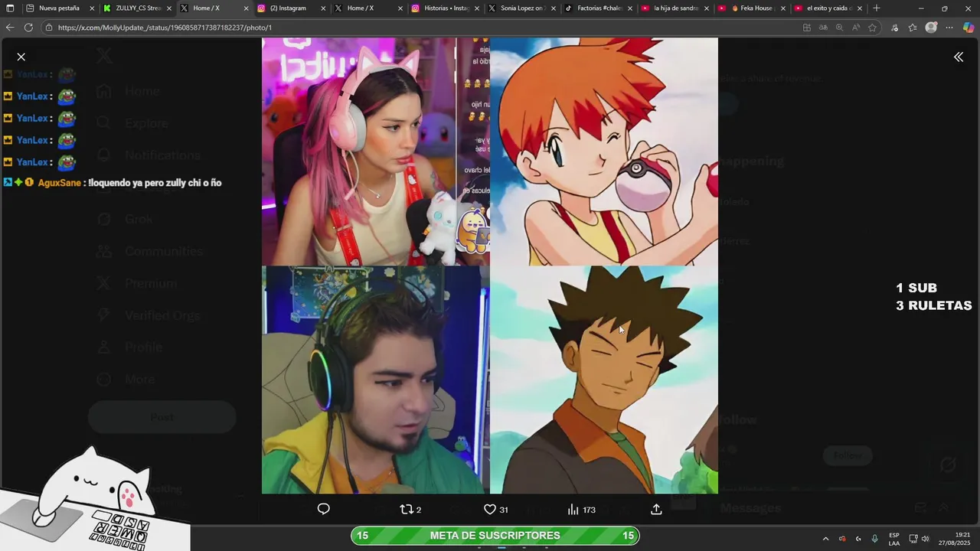This screenshot has height=551, width=980.
Task: Open the Favorites list icon
Action: tap(913, 28)
